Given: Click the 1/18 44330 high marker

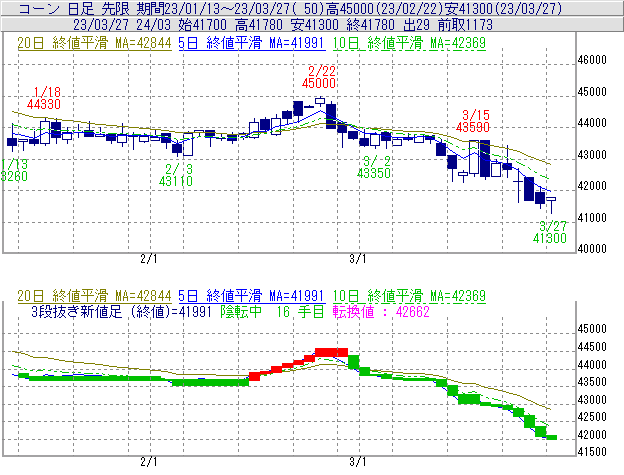Looking at the screenshot, I should (x=44, y=98).
